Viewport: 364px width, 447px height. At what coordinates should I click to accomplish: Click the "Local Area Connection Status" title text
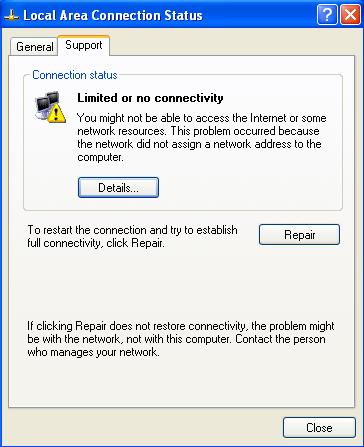click(113, 16)
